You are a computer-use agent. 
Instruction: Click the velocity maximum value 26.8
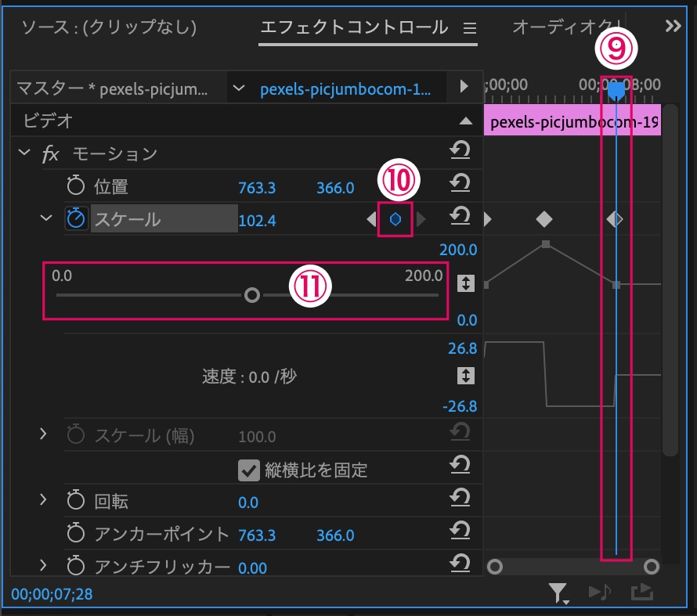click(462, 348)
